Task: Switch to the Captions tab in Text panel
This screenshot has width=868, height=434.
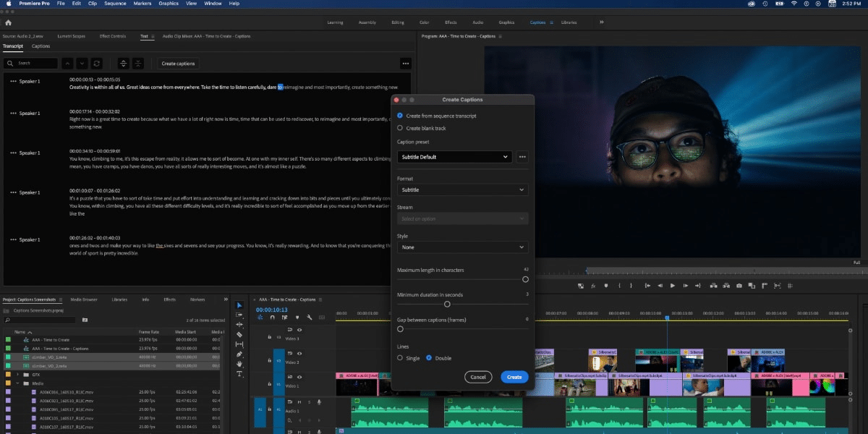Action: 41,46
